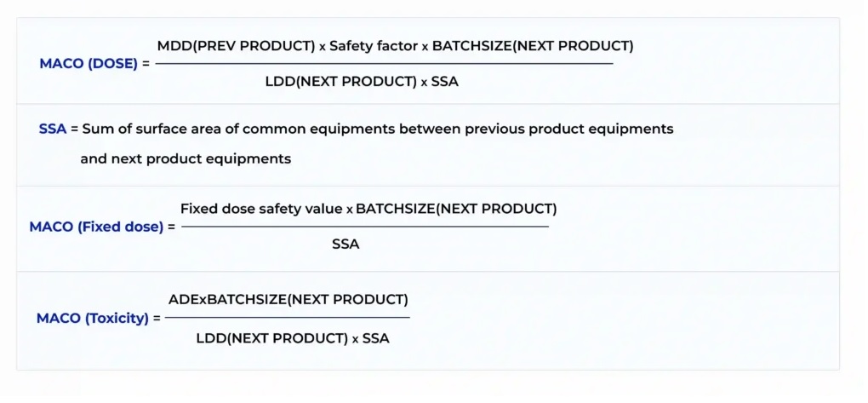Click SSA in the Toxicity formula denominator
Viewport: 868px width, 403px height.
pos(376,338)
